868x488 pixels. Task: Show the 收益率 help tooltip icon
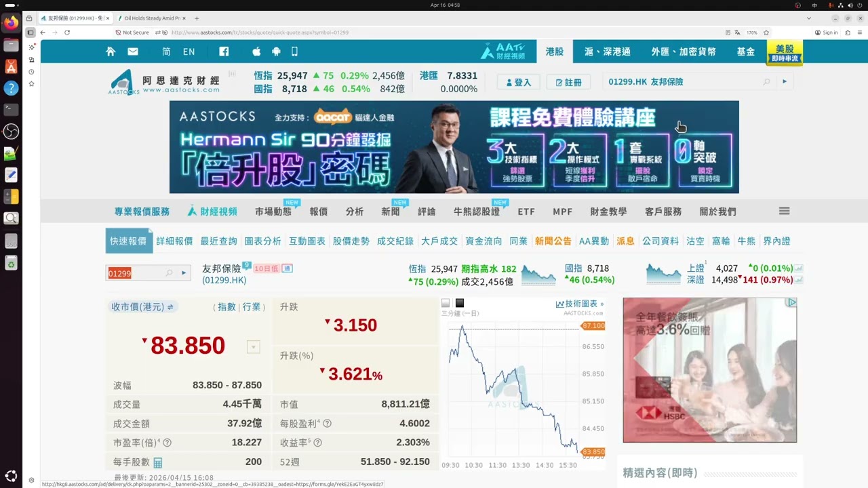point(317,443)
